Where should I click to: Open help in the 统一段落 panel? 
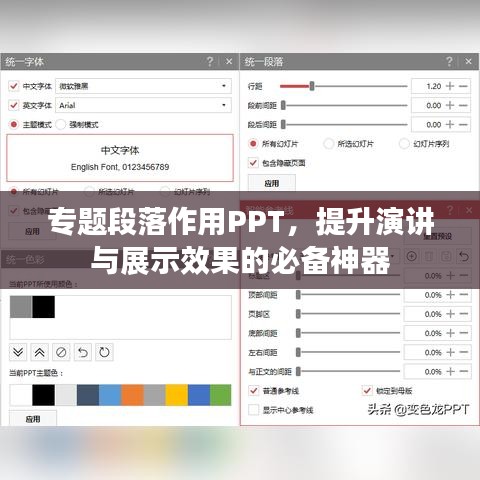(449, 61)
